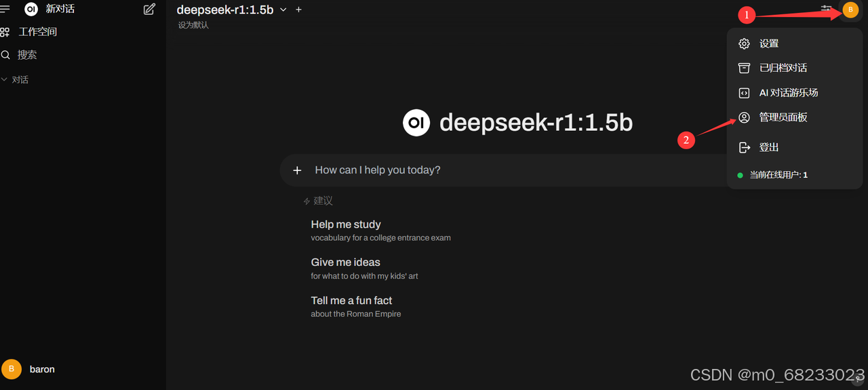
Task: Choose the 'Tell me a fun fact' suggestion
Action: click(x=356, y=306)
